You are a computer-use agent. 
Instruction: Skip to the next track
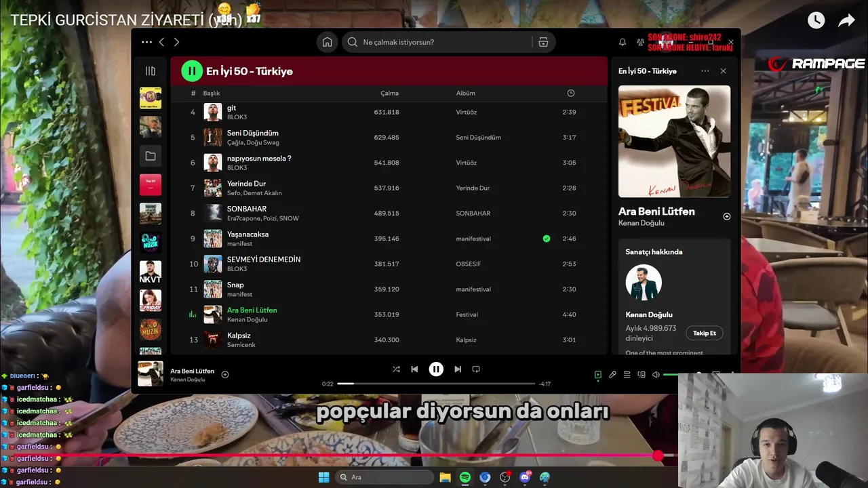coord(458,369)
